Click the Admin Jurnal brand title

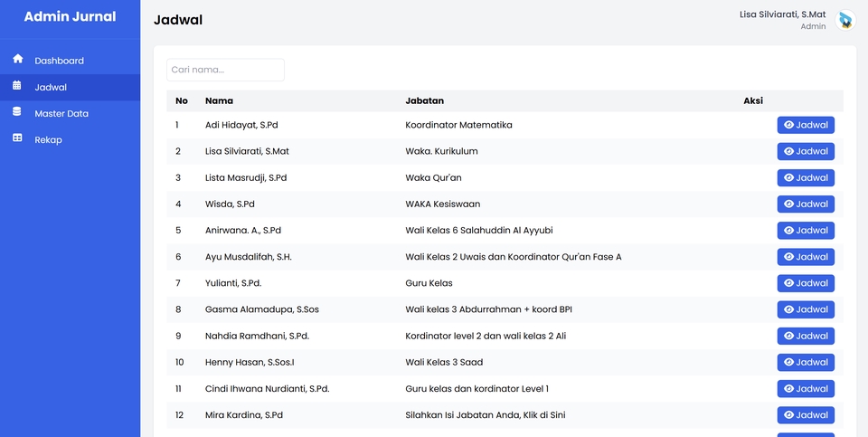coord(70,16)
